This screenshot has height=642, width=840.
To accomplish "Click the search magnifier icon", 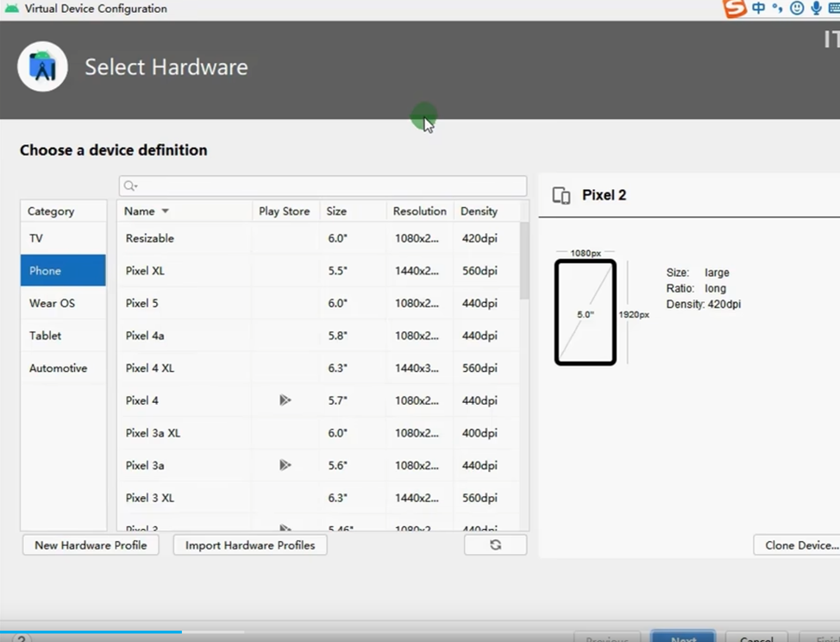I will (129, 186).
